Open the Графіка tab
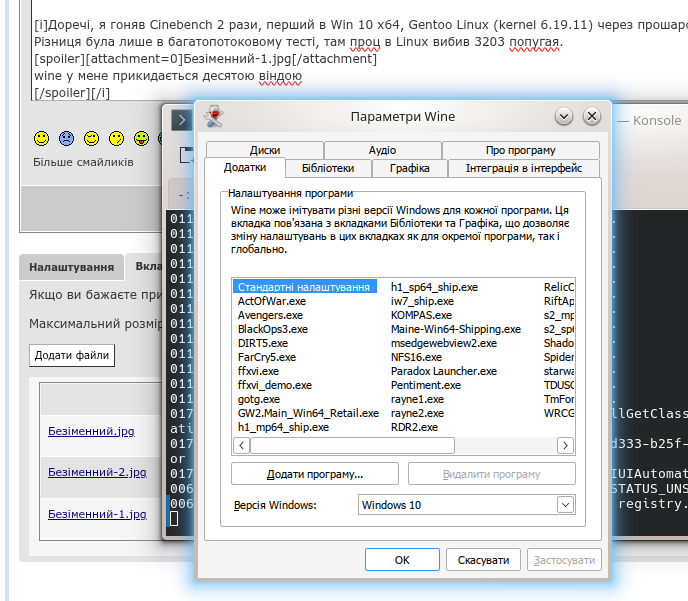This screenshot has height=601, width=688. 410,168
